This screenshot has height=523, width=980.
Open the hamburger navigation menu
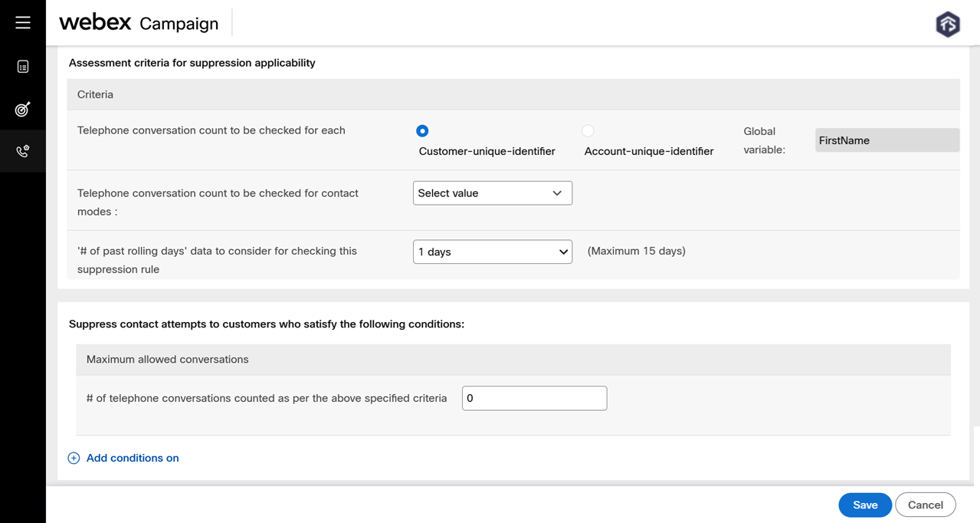(x=23, y=22)
